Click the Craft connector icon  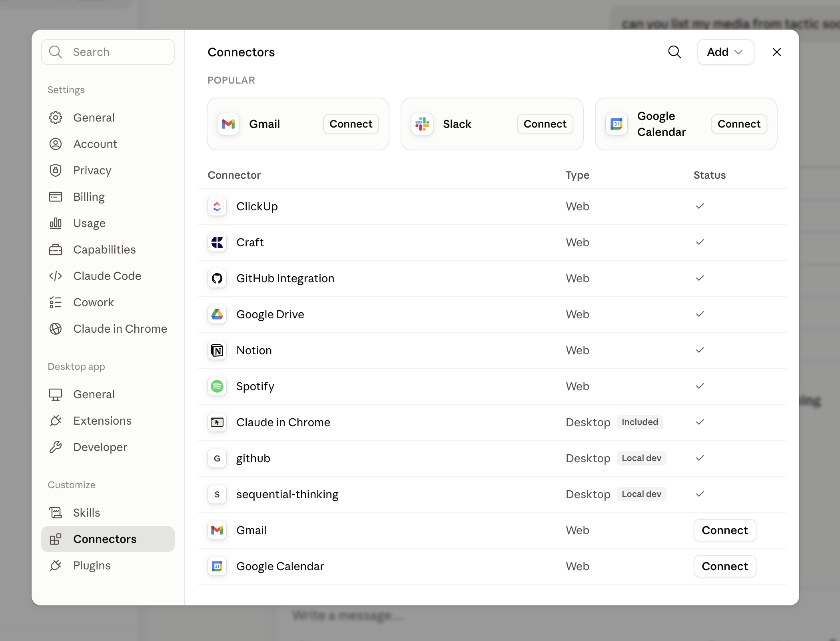(217, 242)
